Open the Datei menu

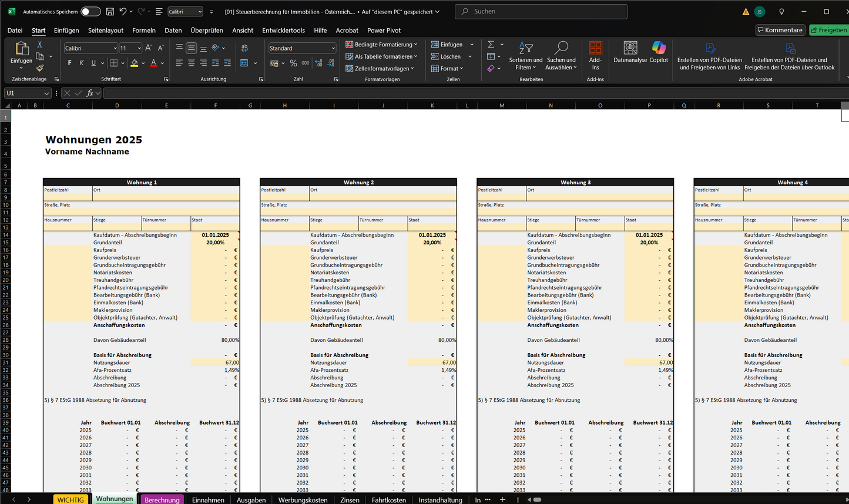pyautogui.click(x=15, y=31)
